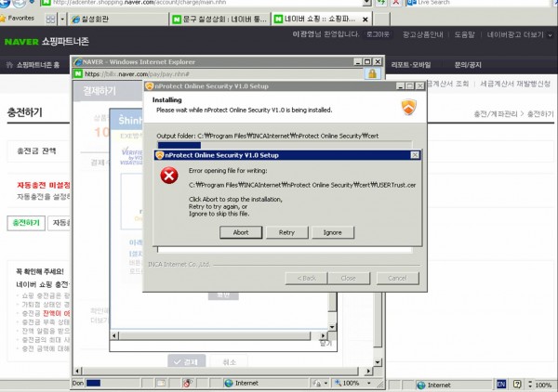Click the nProtect shield logo in installer

pos(408,107)
